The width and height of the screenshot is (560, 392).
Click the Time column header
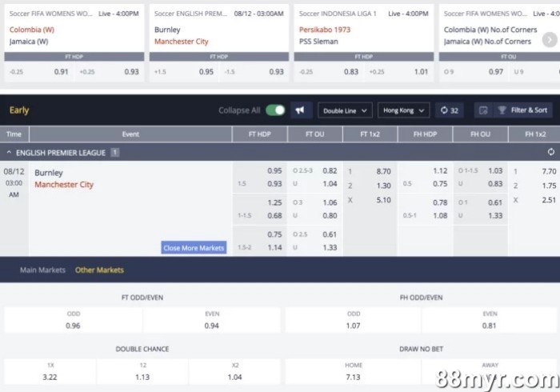click(14, 134)
